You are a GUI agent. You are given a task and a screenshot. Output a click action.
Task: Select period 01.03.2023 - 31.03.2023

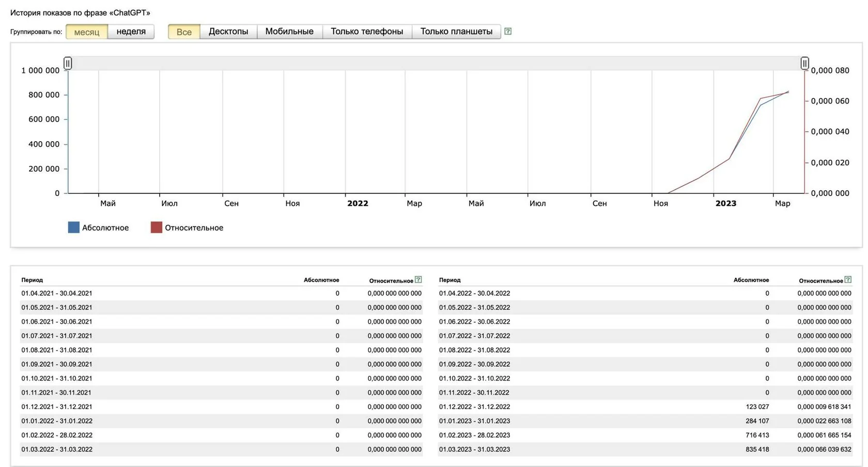474,449
